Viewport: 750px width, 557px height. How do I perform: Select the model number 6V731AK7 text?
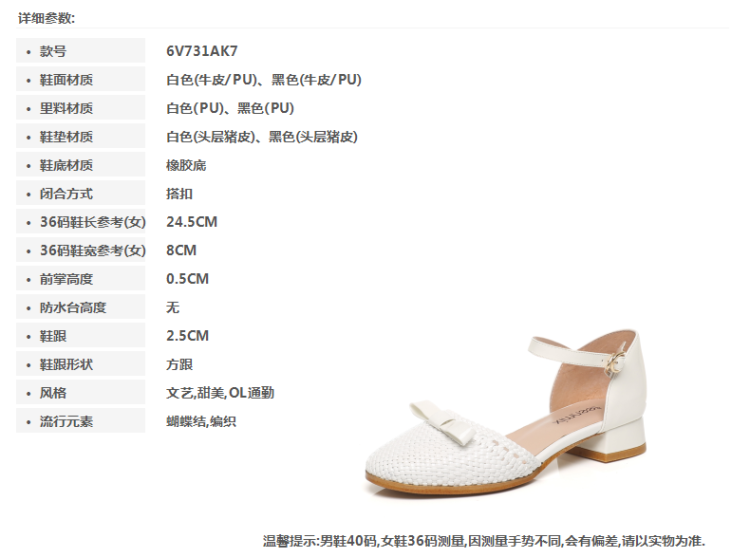tap(202, 51)
